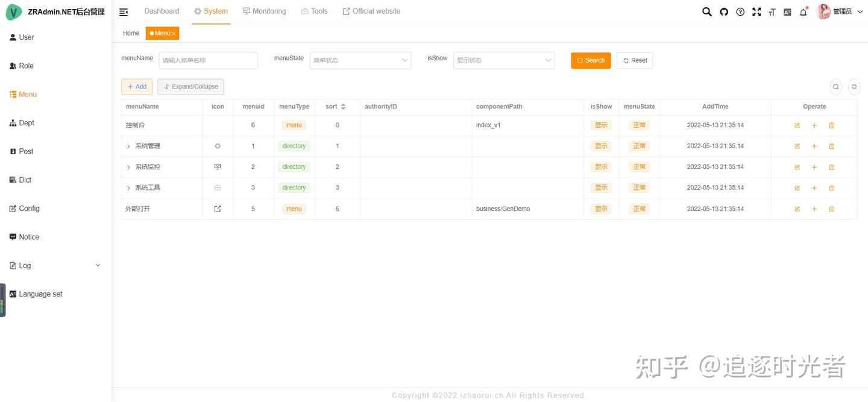The image size is (868, 402).
Task: Open the Dict section in the sidebar
Action: click(x=25, y=180)
